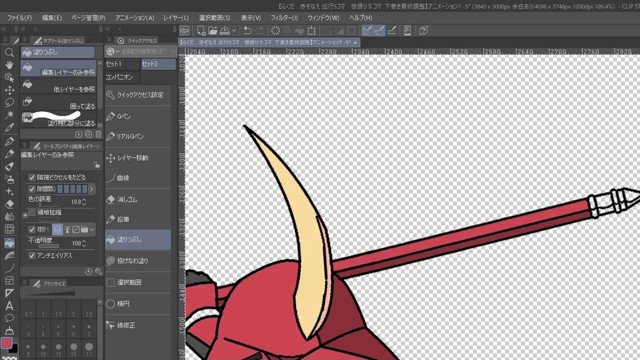Toggle Snap to Special Ruler in the command bar
The width and height of the screenshot is (640, 360).
coord(379,31)
